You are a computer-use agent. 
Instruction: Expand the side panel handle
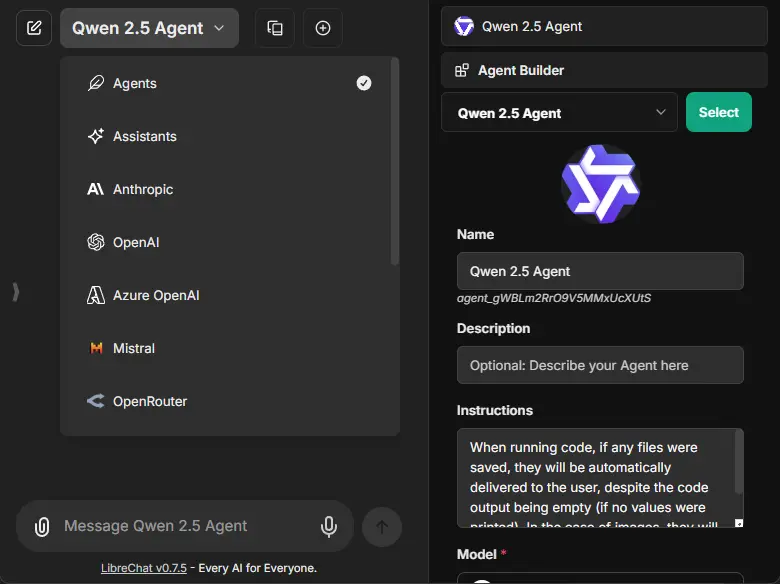click(x=15, y=292)
